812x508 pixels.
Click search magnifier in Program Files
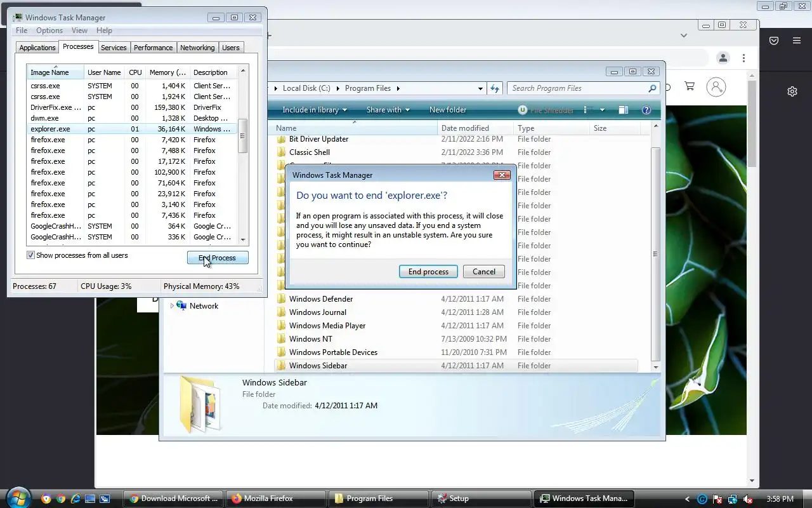click(x=652, y=88)
